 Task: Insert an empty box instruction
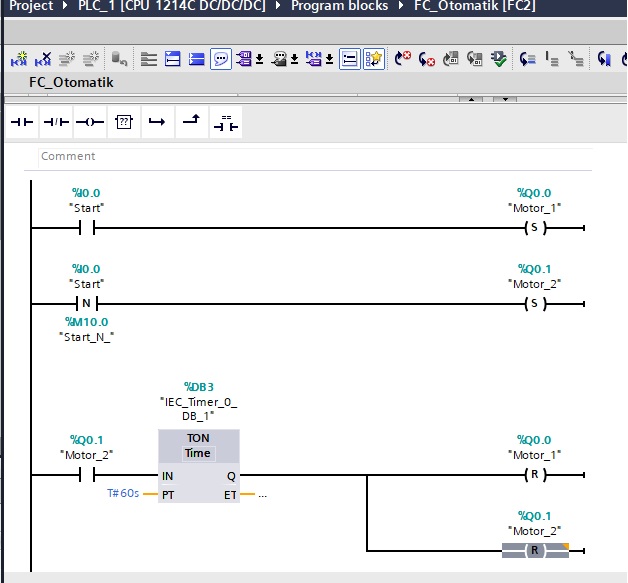tap(124, 122)
